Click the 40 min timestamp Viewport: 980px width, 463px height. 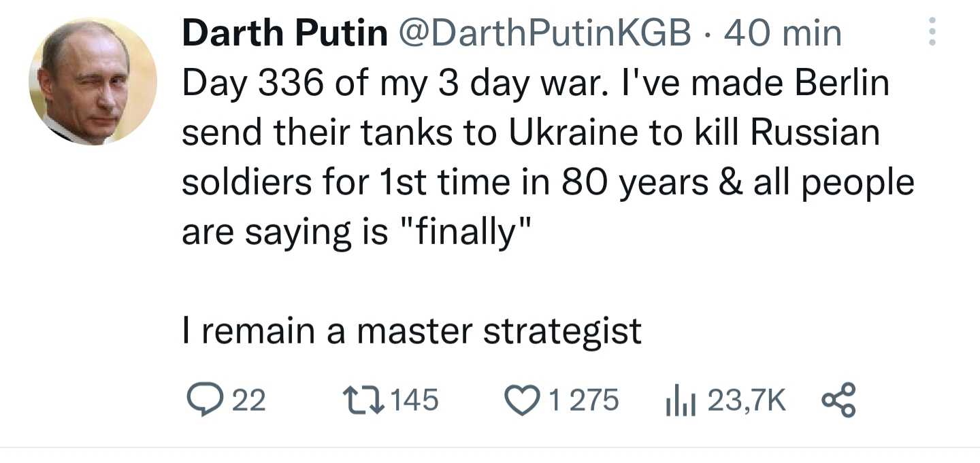[783, 33]
